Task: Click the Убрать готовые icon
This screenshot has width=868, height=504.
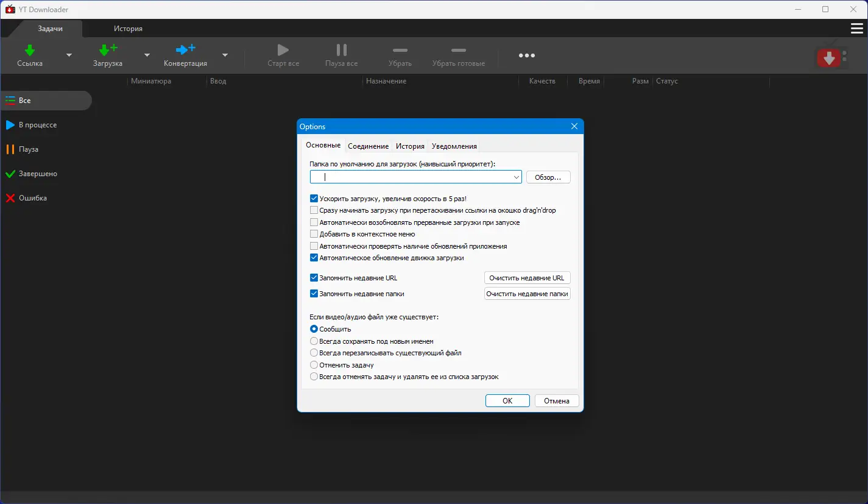Action: (x=459, y=50)
